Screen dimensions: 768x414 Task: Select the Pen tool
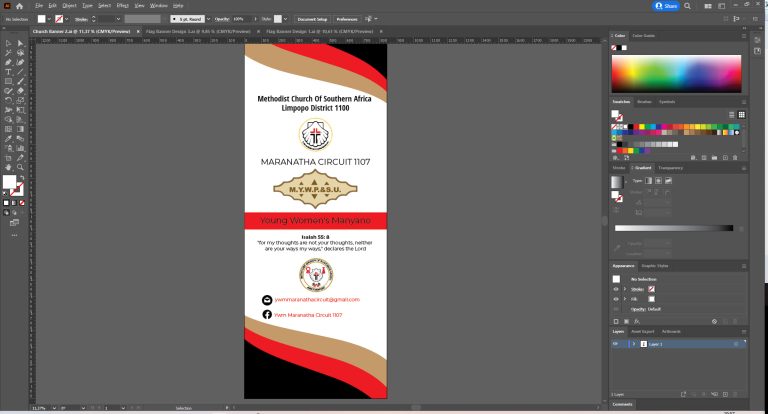tap(8, 62)
